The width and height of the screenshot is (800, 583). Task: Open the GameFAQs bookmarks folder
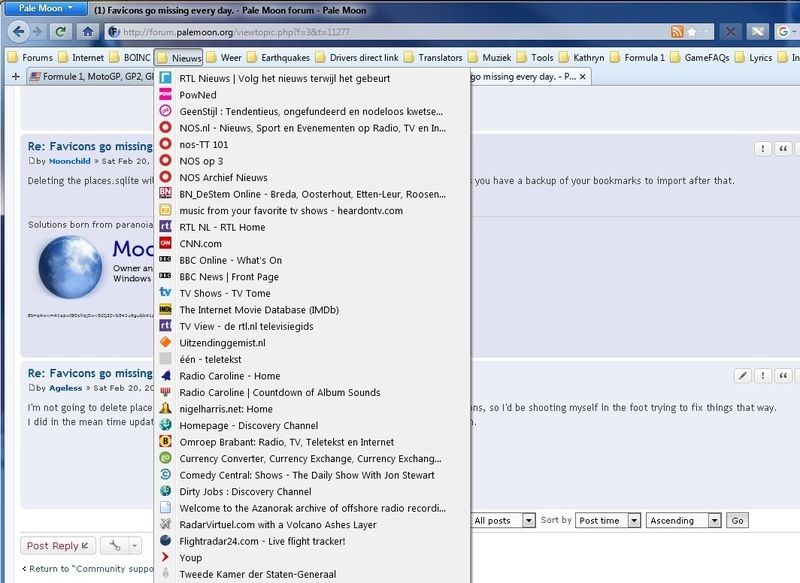(700, 58)
